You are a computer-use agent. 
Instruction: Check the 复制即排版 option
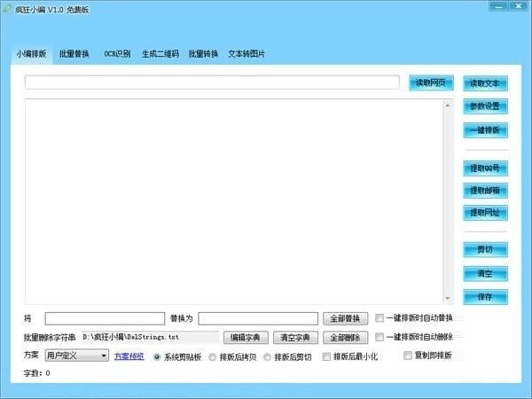[409, 356]
